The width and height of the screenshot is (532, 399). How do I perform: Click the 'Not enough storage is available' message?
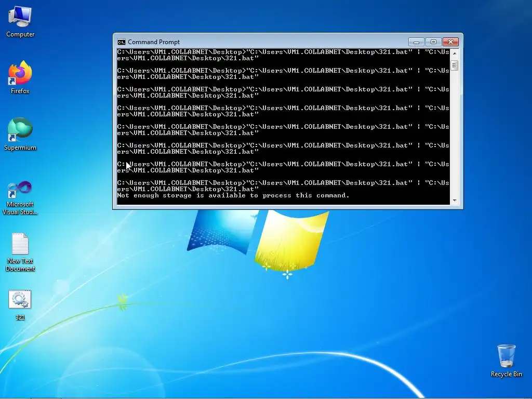pos(233,195)
